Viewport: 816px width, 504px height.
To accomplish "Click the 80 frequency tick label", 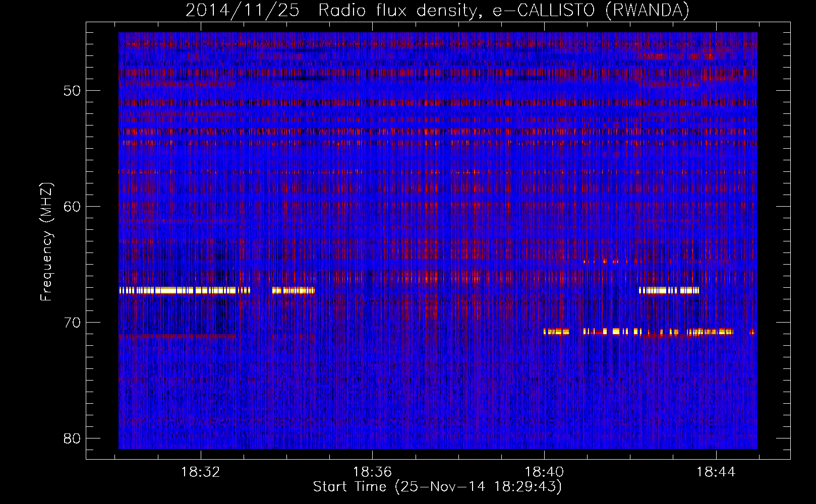I will click(x=72, y=438).
